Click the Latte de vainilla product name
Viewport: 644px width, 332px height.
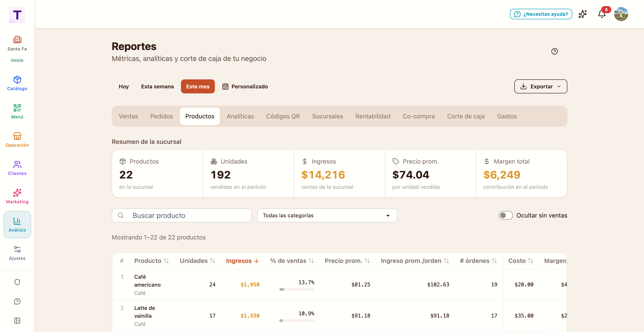pos(145,312)
